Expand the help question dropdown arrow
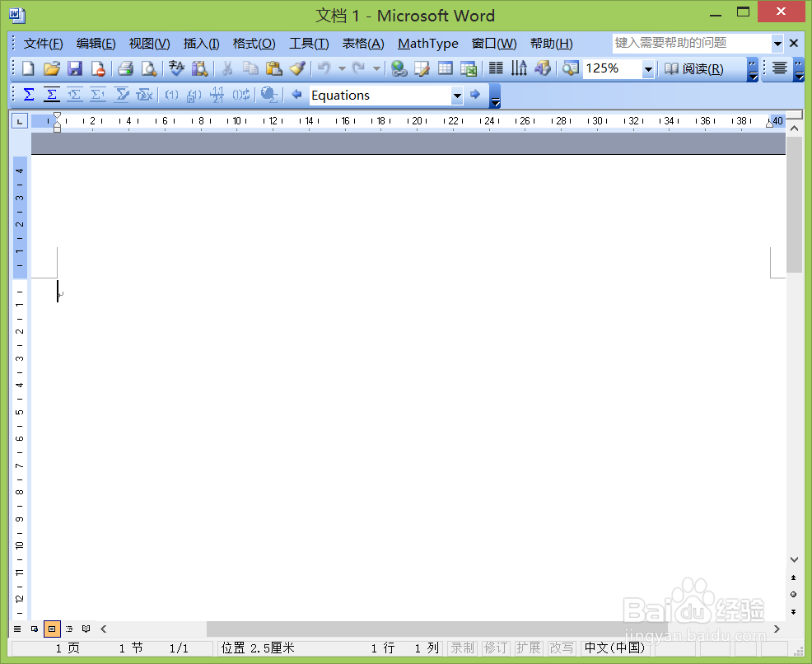812x664 pixels. 777,44
